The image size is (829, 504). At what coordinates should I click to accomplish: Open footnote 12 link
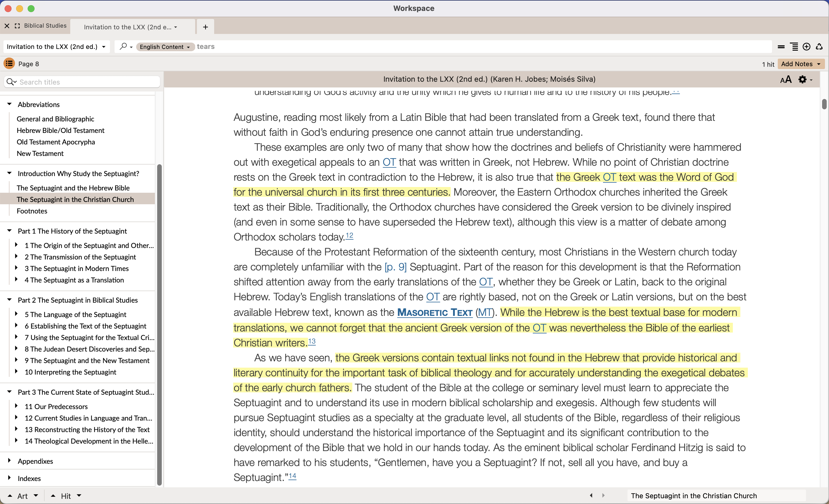[349, 236]
